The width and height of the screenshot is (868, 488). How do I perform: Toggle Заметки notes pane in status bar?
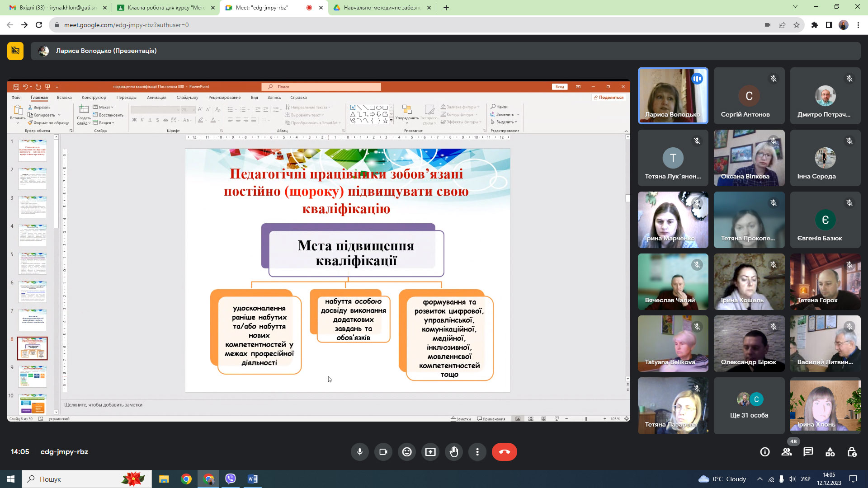coord(461,419)
